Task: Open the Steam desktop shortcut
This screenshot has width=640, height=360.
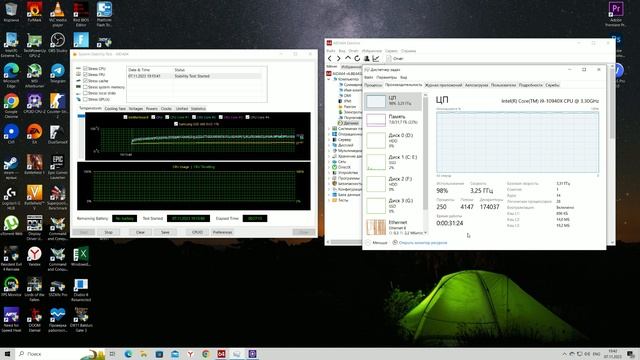Action: click(x=11, y=167)
